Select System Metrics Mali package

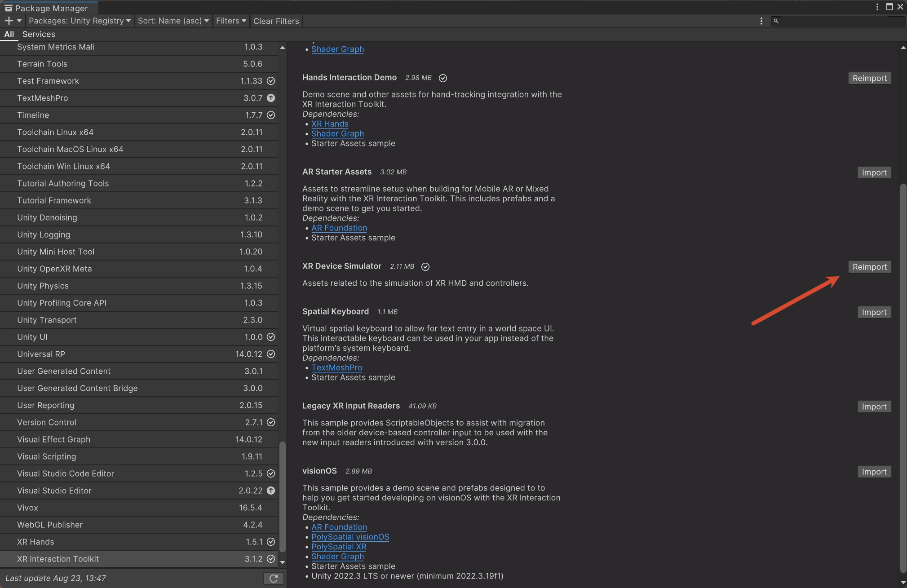point(139,47)
